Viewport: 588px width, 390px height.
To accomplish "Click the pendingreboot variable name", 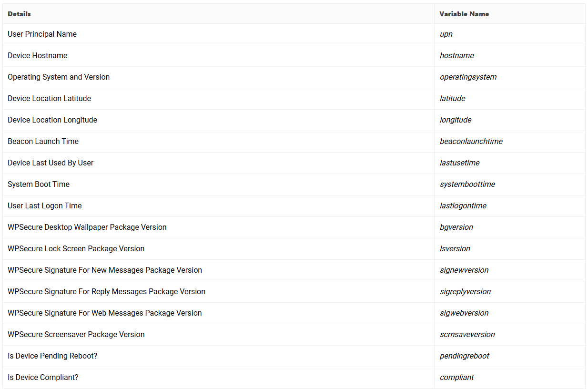I will [464, 356].
